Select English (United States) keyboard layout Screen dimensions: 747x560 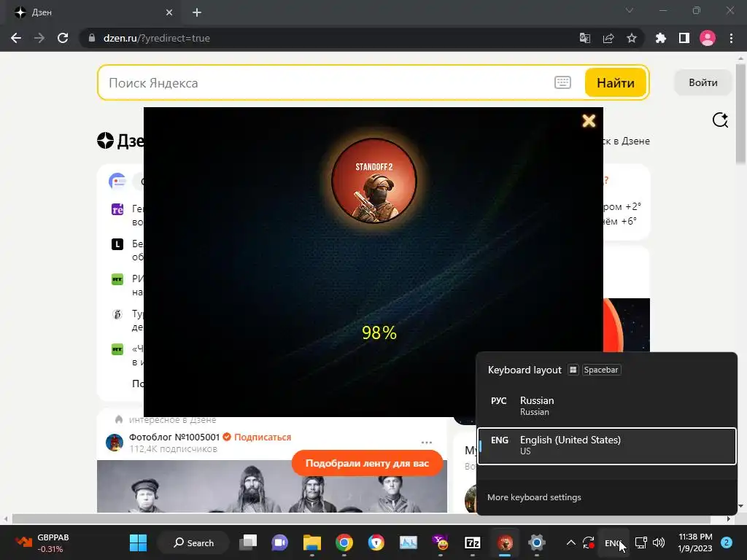[606, 446]
